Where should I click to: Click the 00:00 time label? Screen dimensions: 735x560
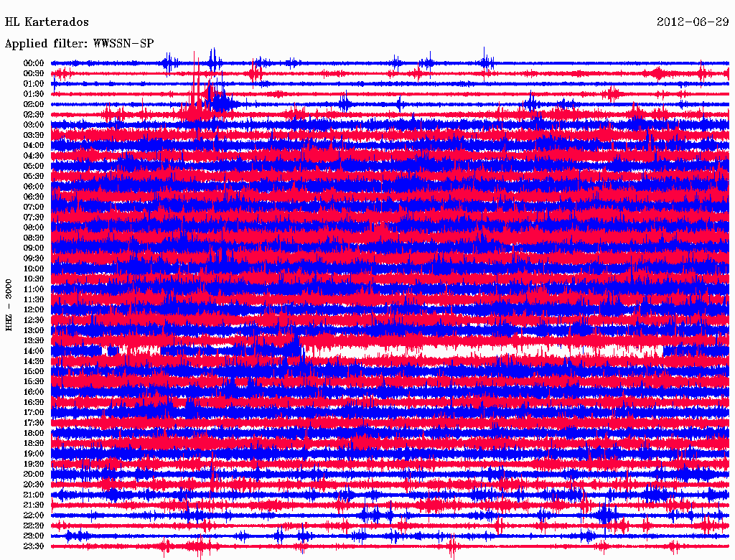click(x=34, y=63)
